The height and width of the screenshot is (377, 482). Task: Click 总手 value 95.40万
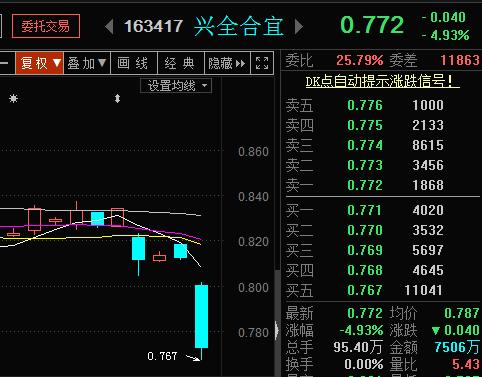pos(358,347)
